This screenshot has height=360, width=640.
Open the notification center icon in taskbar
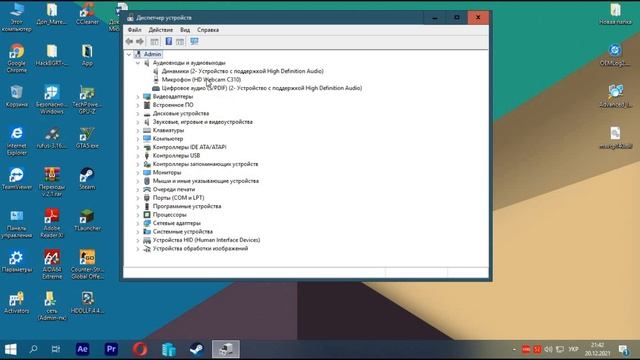[623, 350]
